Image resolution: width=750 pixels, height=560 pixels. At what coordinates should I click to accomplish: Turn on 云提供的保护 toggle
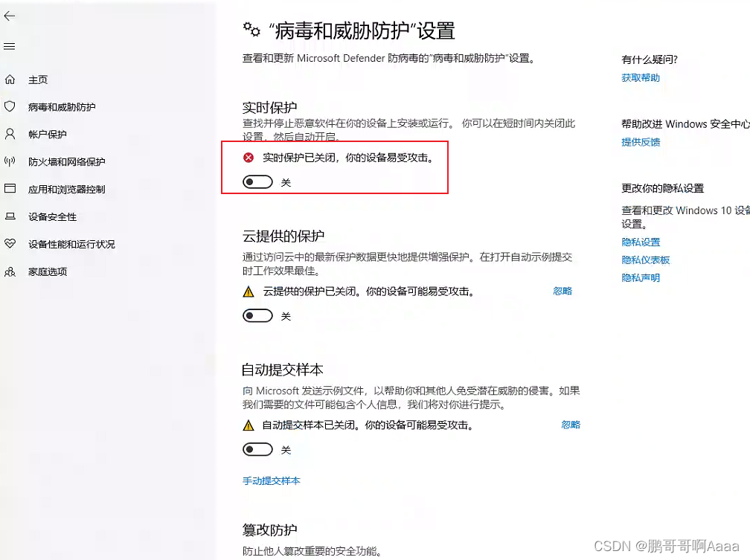coord(257,315)
